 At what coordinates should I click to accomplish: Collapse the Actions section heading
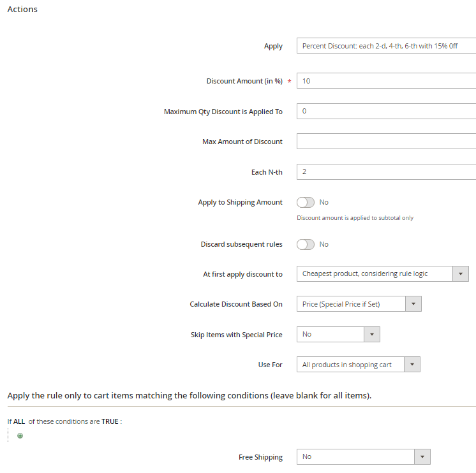coord(22,9)
